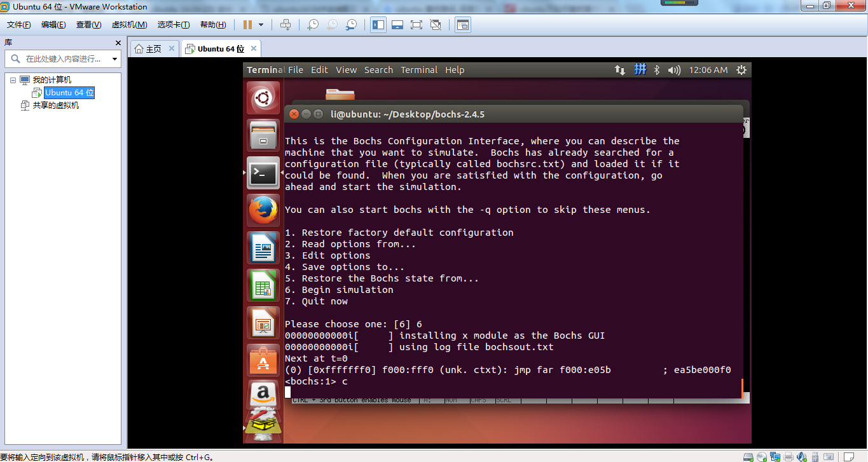Open the Files manager in the launcher
This screenshot has width=868, height=462.
tap(263, 135)
